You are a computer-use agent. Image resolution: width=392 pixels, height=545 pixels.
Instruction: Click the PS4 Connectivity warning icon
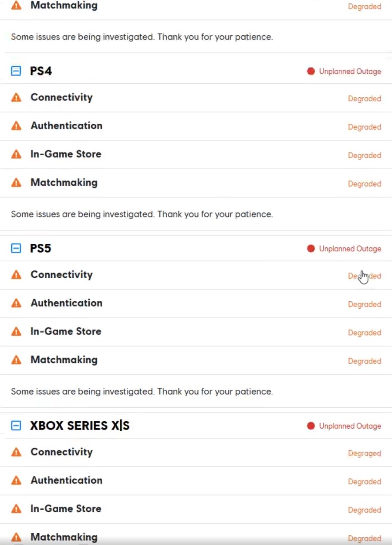16,98
